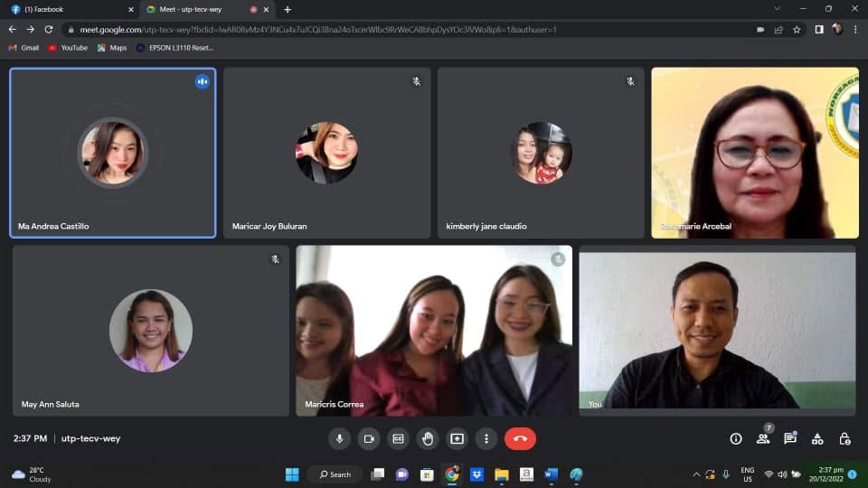Open clock and date 20/12/2022

click(826, 474)
